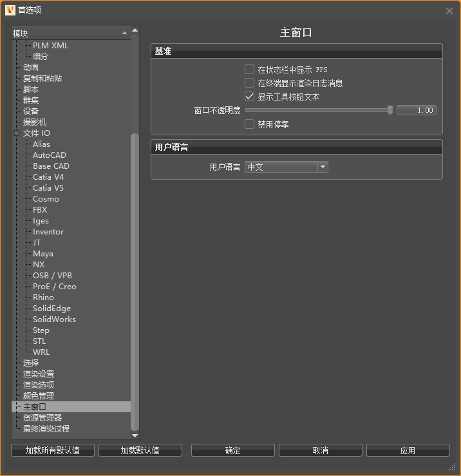
Task: Select 细分 in the module tree
Action: click(x=41, y=57)
